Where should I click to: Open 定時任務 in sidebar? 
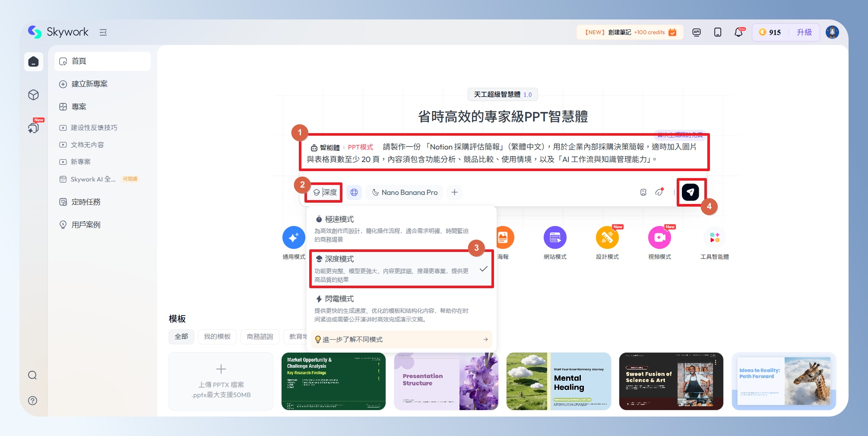86,202
